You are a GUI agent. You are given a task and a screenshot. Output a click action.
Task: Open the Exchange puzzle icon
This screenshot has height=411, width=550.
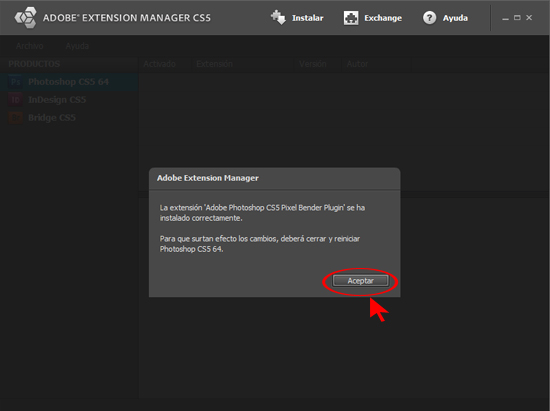351,18
